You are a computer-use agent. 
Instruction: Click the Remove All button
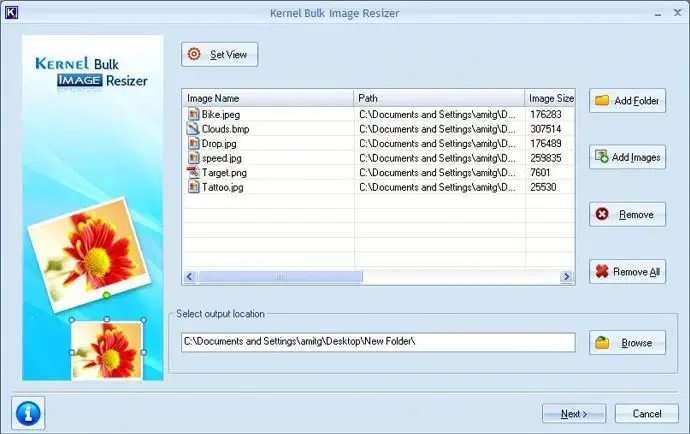627,272
